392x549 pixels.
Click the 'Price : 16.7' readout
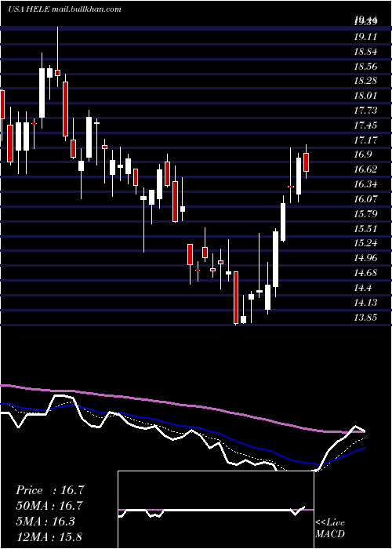pos(50,490)
